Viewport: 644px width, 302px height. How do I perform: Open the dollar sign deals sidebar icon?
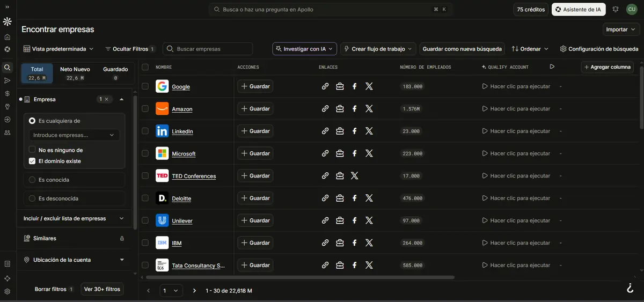(8, 93)
